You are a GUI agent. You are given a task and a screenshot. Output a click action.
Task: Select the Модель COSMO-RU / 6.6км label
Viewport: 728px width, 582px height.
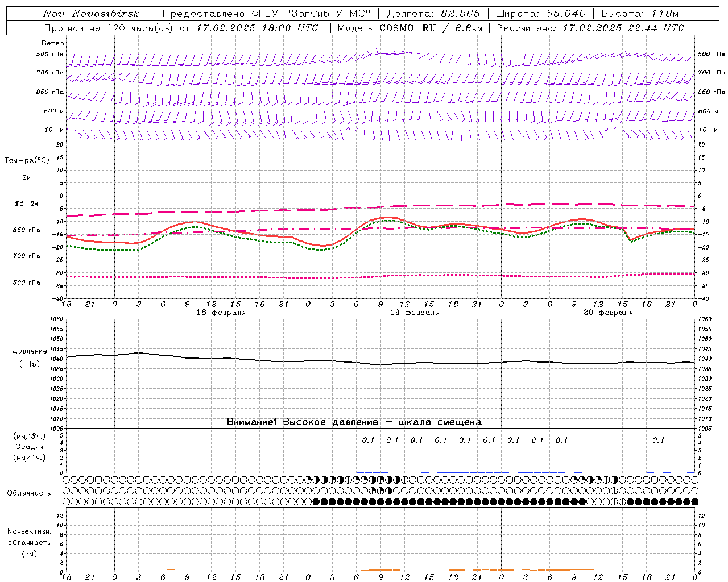[x=410, y=28]
